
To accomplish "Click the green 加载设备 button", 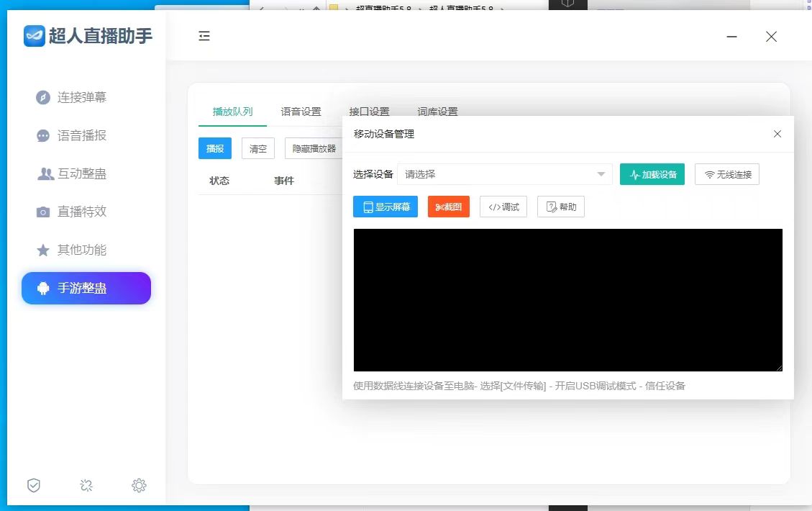I will 652,173.
